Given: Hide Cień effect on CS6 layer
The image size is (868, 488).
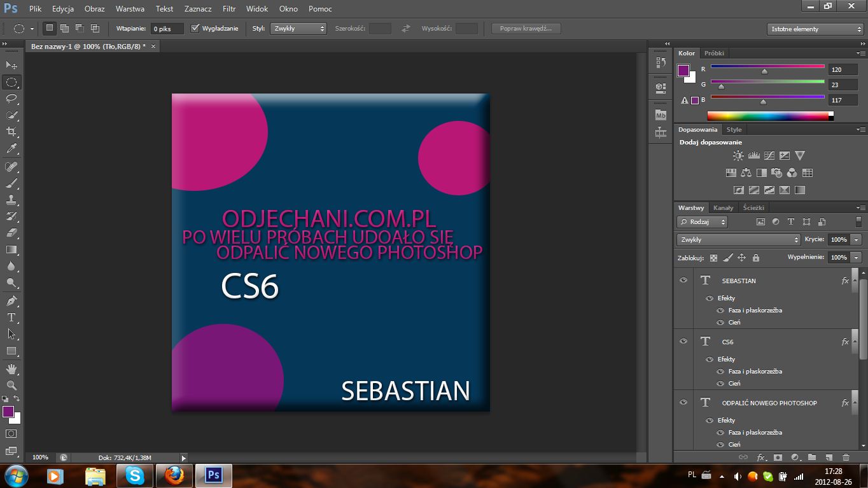Looking at the screenshot, I should pos(720,383).
